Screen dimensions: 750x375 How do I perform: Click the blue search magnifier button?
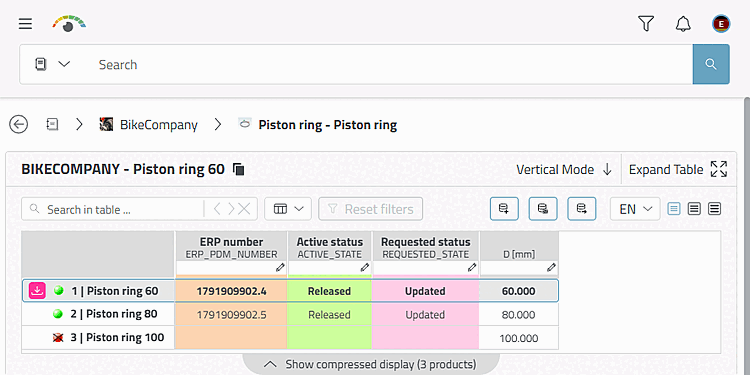(x=711, y=64)
